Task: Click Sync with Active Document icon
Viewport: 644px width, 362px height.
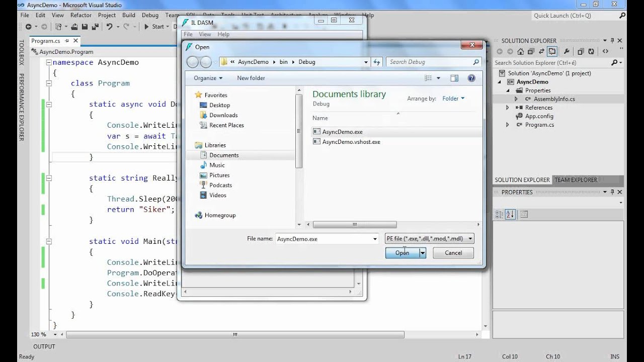Action: (x=542, y=51)
